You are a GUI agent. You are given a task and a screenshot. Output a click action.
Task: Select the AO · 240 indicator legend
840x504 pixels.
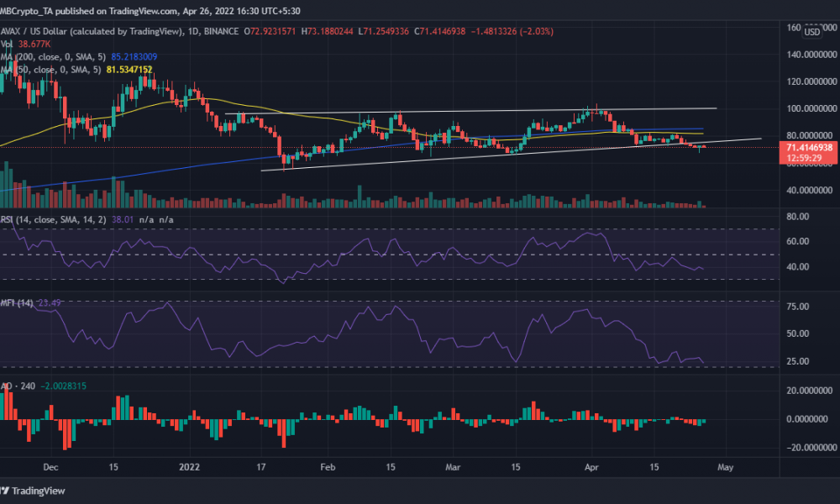point(18,386)
